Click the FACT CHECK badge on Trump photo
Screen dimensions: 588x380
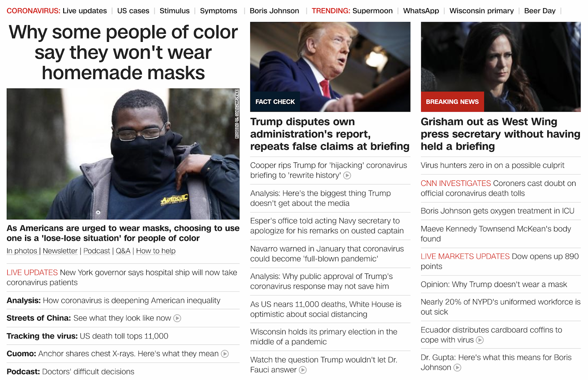click(x=275, y=102)
